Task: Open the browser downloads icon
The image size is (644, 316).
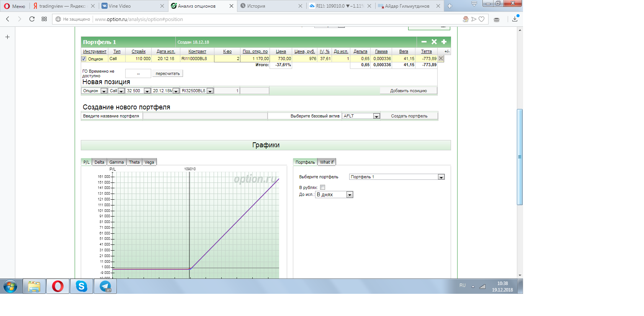Action: coord(515,19)
